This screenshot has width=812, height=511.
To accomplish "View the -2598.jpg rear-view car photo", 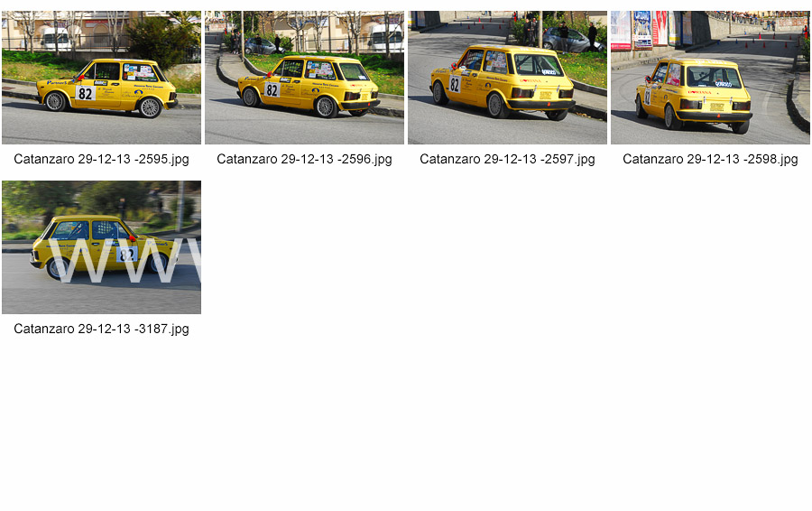I will point(710,78).
